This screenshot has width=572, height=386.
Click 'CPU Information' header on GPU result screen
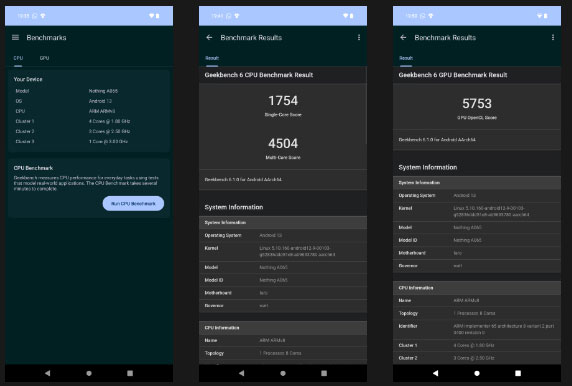click(477, 288)
